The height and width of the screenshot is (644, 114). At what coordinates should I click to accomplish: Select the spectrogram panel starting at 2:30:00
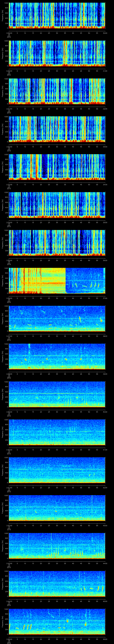(x=57, y=53)
